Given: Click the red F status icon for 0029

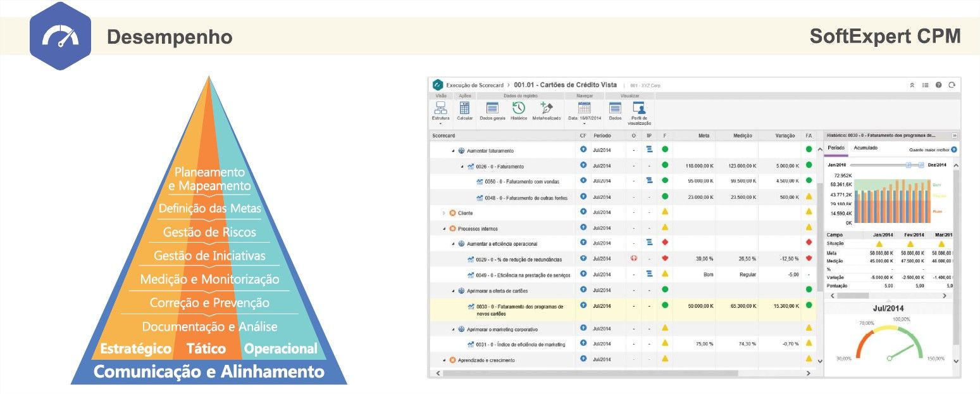Looking at the screenshot, I should [665, 258].
